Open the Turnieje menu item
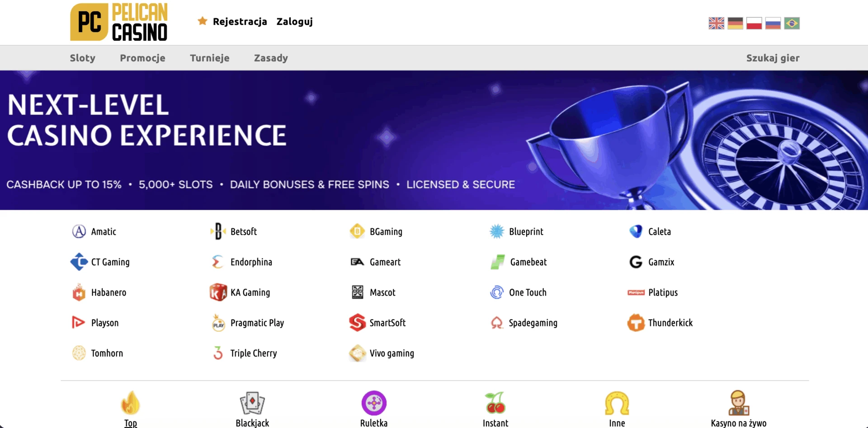Viewport: 868px width, 428px height. click(210, 58)
